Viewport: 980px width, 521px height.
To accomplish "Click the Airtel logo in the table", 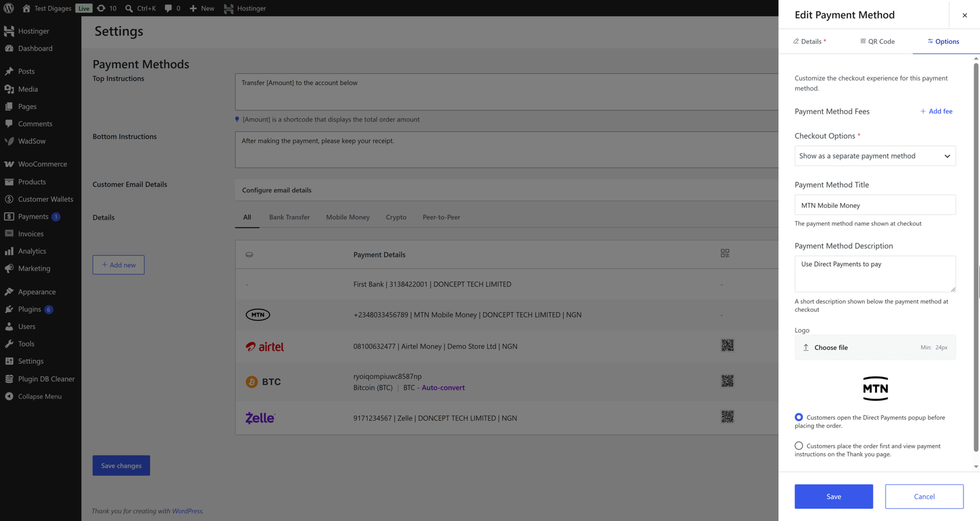I will point(265,346).
